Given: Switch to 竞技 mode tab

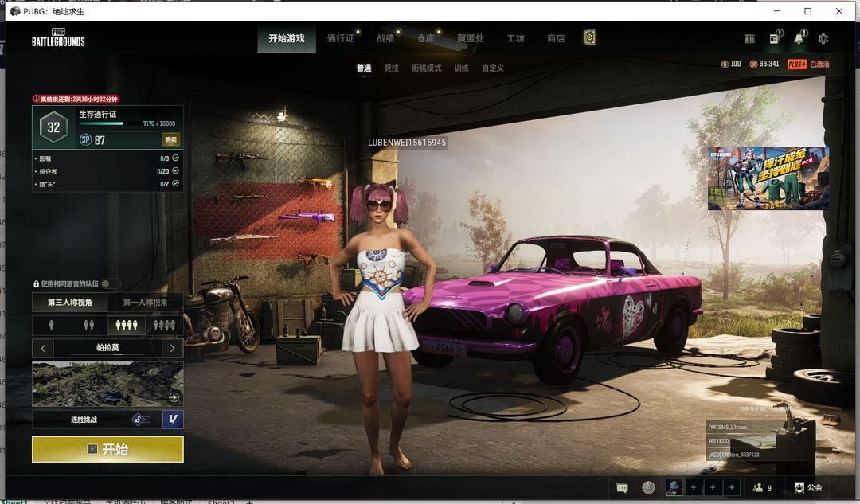Looking at the screenshot, I should tap(391, 68).
